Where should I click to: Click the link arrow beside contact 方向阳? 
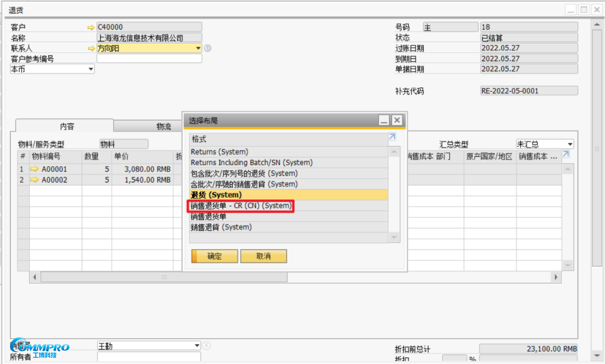click(x=91, y=49)
